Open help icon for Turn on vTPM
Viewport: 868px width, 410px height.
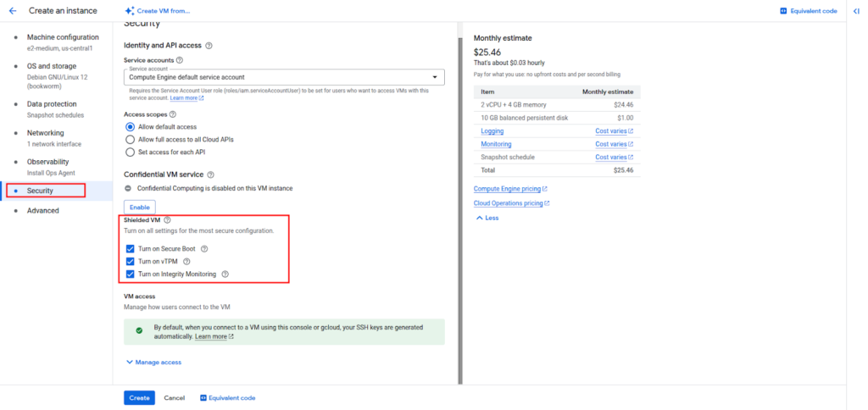186,262
